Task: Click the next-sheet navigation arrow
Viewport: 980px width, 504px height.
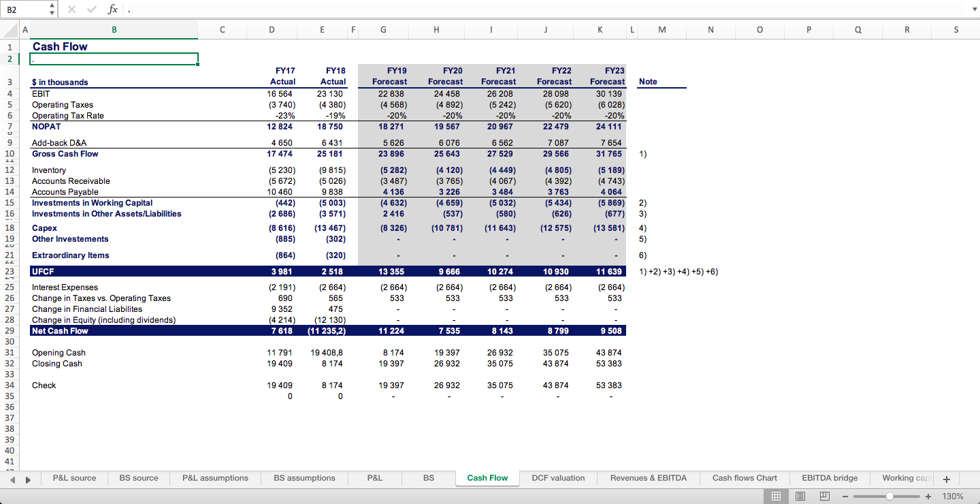Action: [28, 479]
